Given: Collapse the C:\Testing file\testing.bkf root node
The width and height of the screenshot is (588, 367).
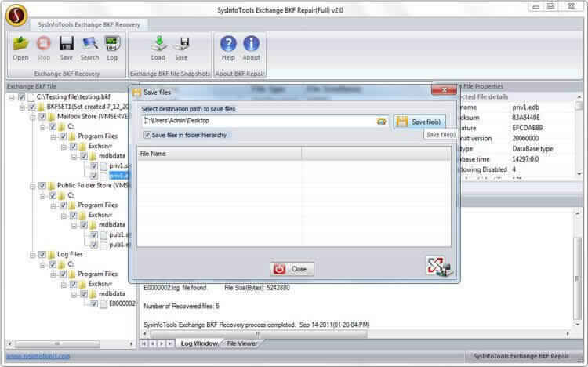Looking at the screenshot, I should pyautogui.click(x=12, y=97).
